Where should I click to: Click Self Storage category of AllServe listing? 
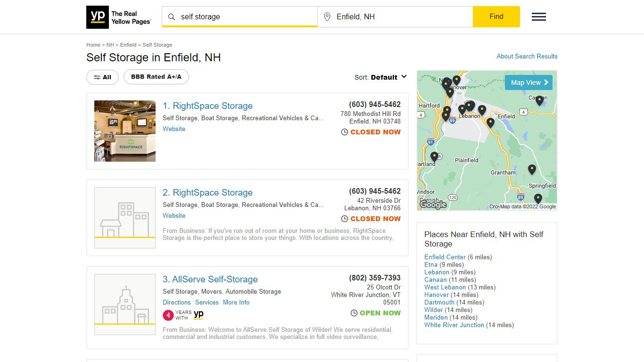180,292
